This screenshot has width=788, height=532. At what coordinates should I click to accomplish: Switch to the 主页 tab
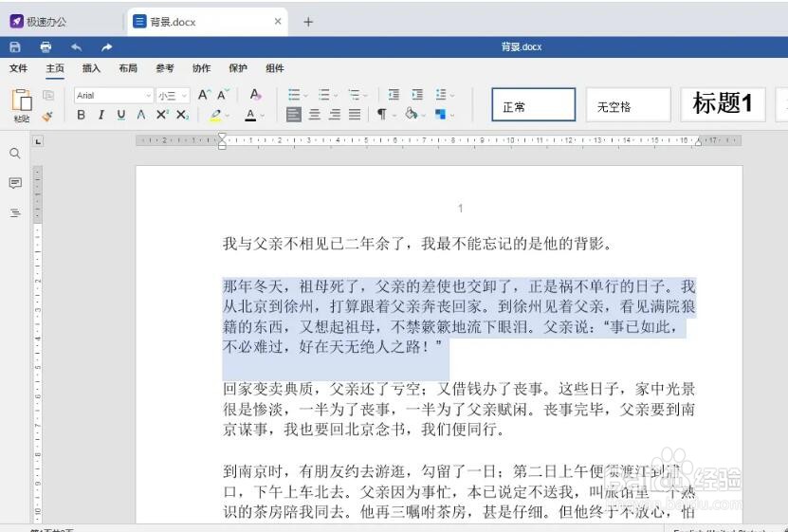[55, 68]
